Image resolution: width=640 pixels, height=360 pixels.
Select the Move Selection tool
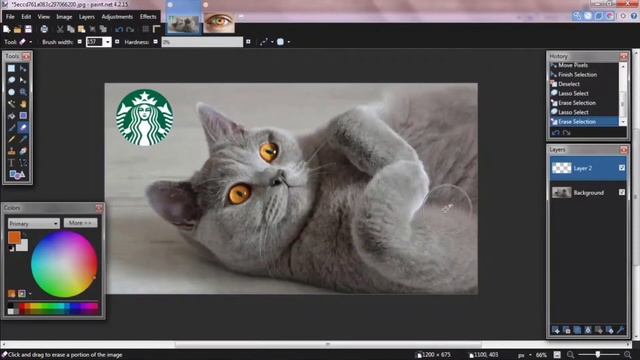coord(23,80)
